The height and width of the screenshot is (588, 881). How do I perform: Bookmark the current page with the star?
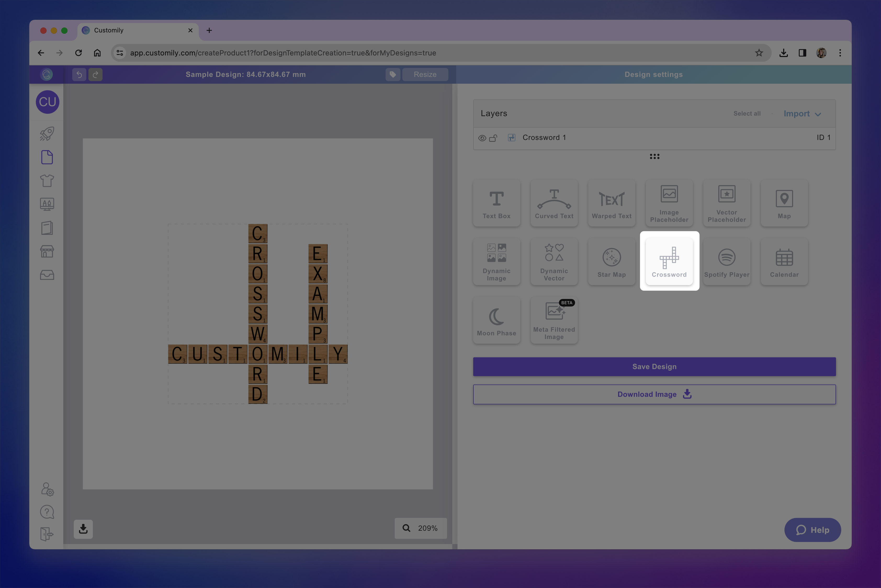coord(759,53)
